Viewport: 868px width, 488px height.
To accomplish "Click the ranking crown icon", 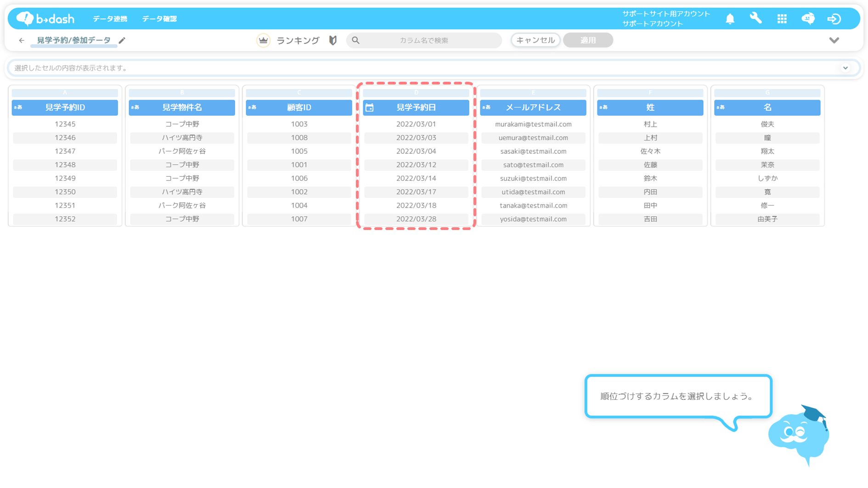I will tap(263, 40).
